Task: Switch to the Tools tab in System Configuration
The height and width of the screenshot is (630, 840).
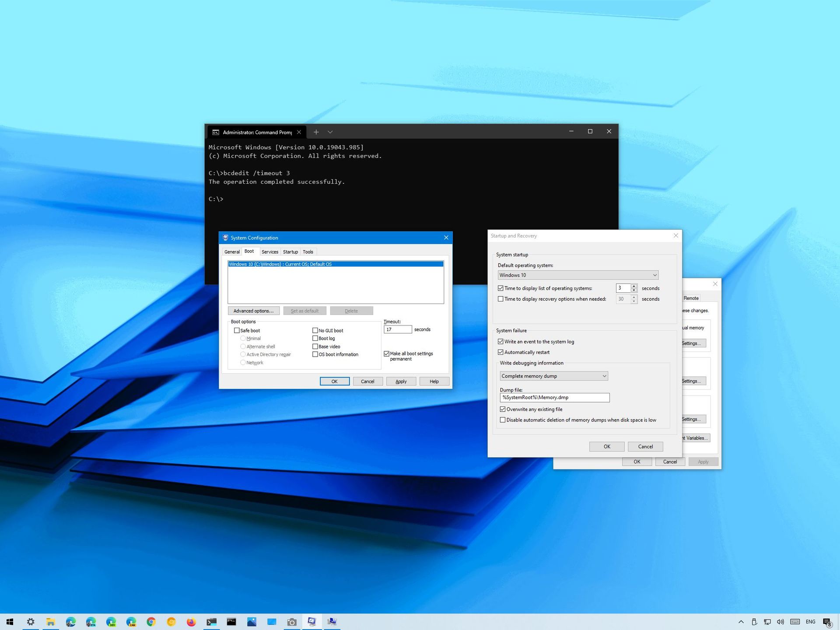Action: pyautogui.click(x=308, y=252)
